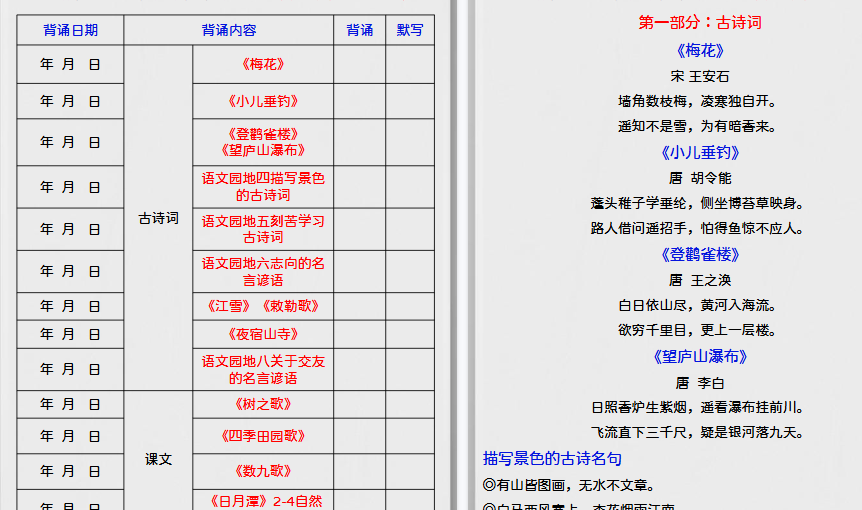Image resolution: width=862 pixels, height=510 pixels.
Task: Click the blue 《登鹳雀楼》 poem title
Action: (x=700, y=254)
